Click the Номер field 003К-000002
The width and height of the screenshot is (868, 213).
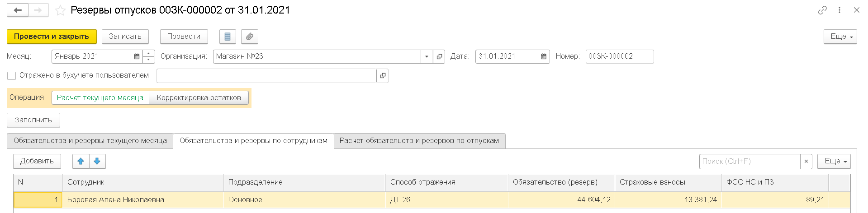click(x=620, y=56)
